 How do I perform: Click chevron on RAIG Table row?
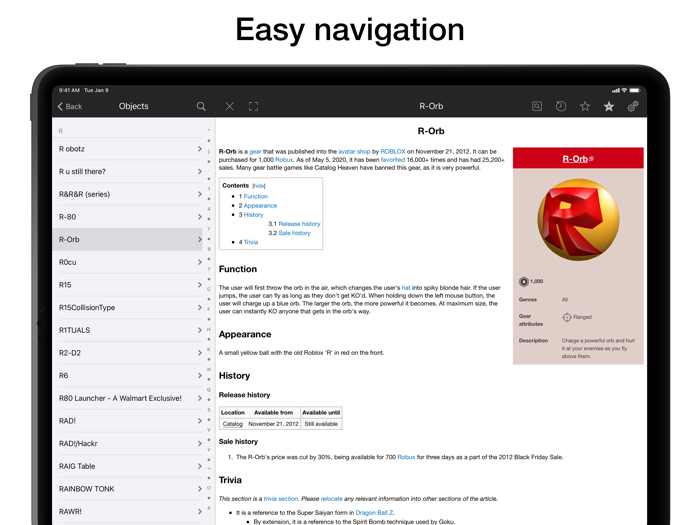(x=200, y=466)
